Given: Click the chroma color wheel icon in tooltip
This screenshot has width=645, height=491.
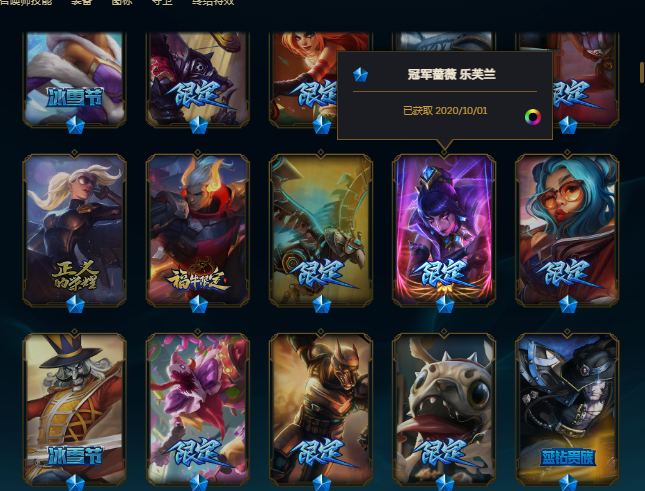Looking at the screenshot, I should [x=533, y=117].
